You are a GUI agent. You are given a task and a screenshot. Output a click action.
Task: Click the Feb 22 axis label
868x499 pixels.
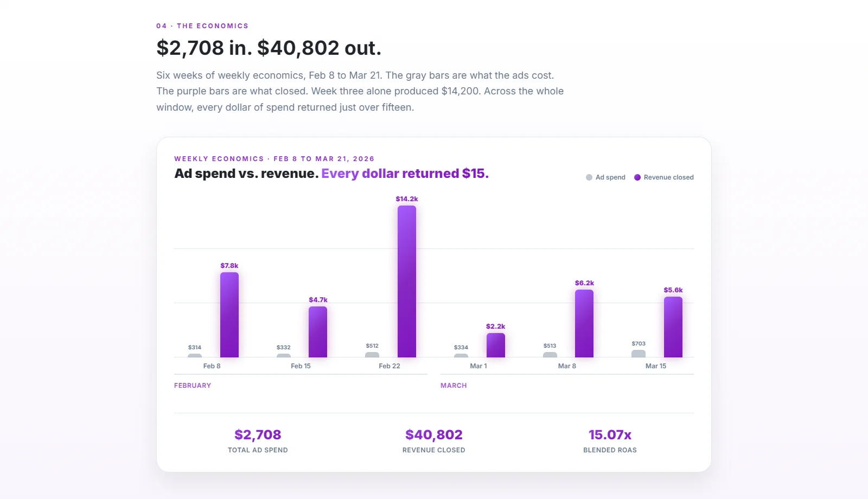[x=390, y=366]
